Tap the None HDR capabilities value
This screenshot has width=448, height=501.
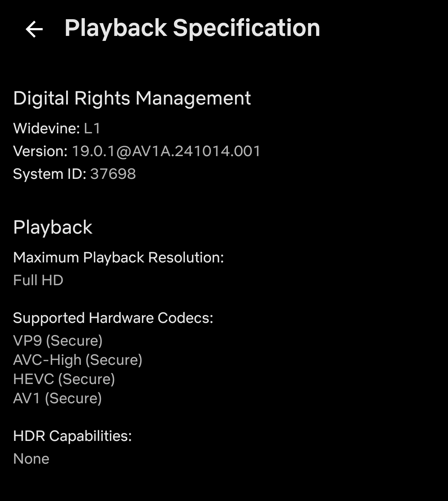click(31, 459)
